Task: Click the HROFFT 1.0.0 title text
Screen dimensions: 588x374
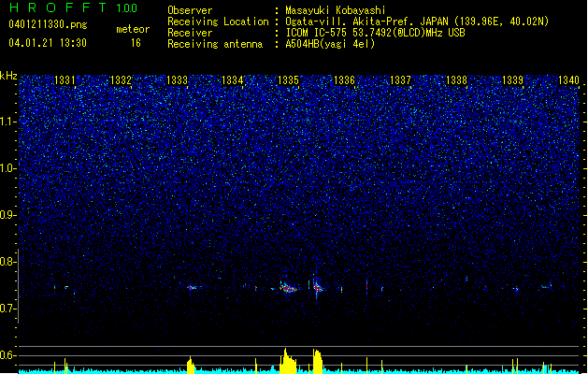Action: click(x=73, y=7)
